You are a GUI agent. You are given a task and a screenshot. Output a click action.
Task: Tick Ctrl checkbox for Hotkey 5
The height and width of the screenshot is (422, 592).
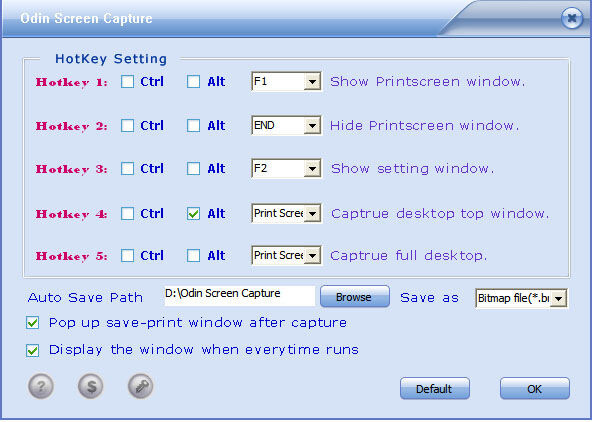point(127,256)
